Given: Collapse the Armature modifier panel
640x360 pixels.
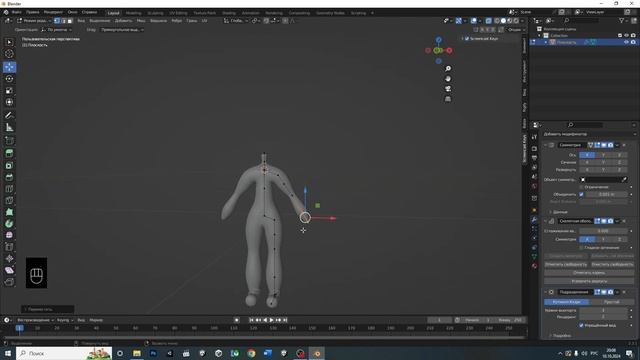Looking at the screenshot, I should 545,221.
